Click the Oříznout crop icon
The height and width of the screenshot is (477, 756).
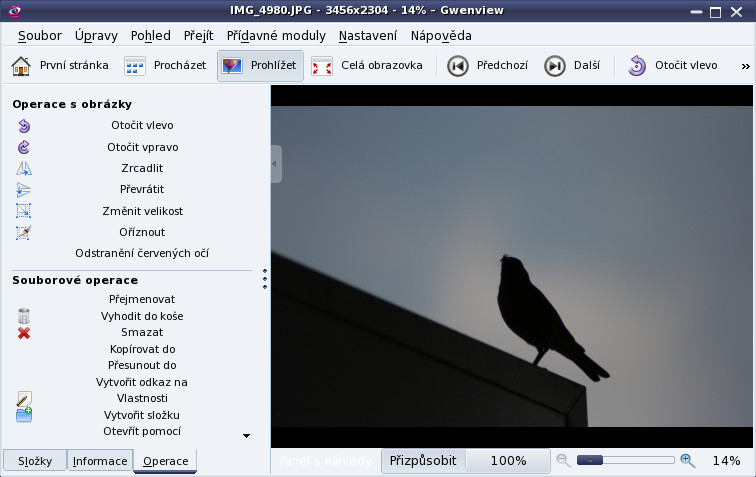[x=24, y=232]
